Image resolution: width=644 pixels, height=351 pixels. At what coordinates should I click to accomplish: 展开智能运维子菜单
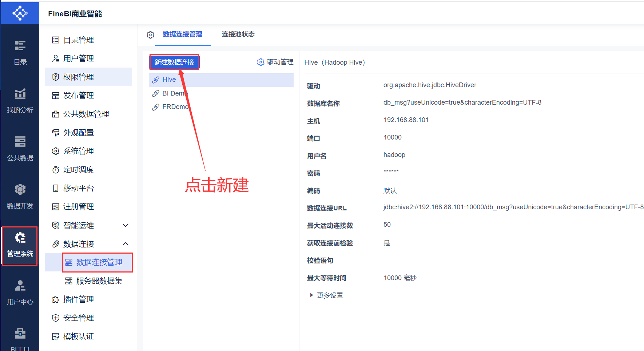point(126,225)
